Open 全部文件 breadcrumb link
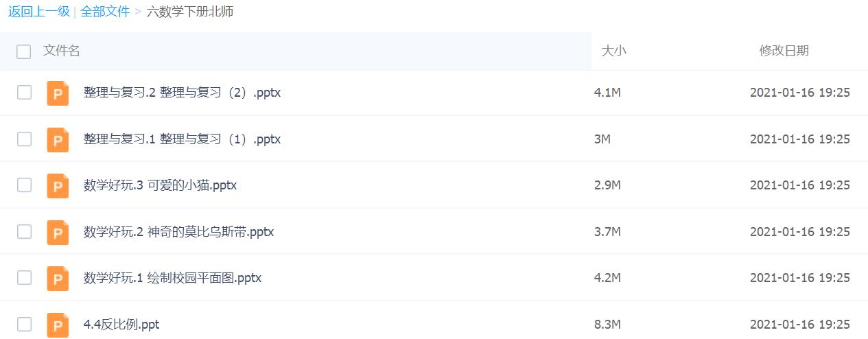The height and width of the screenshot is (339, 868). 105,12
